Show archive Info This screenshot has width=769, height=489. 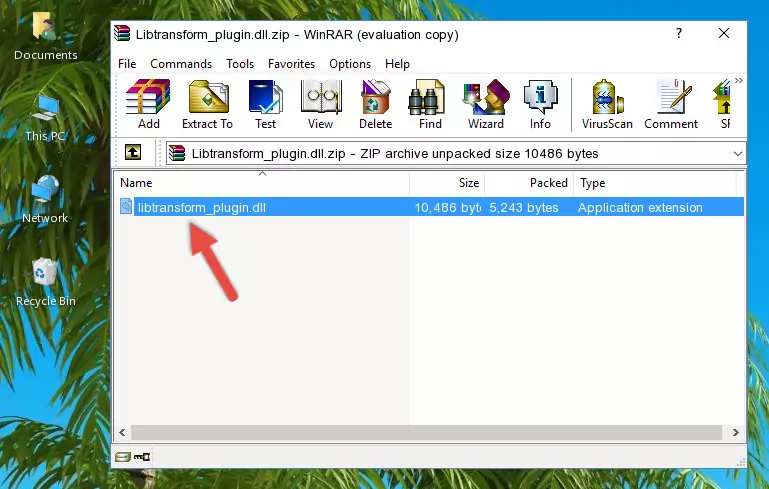pyautogui.click(x=540, y=104)
